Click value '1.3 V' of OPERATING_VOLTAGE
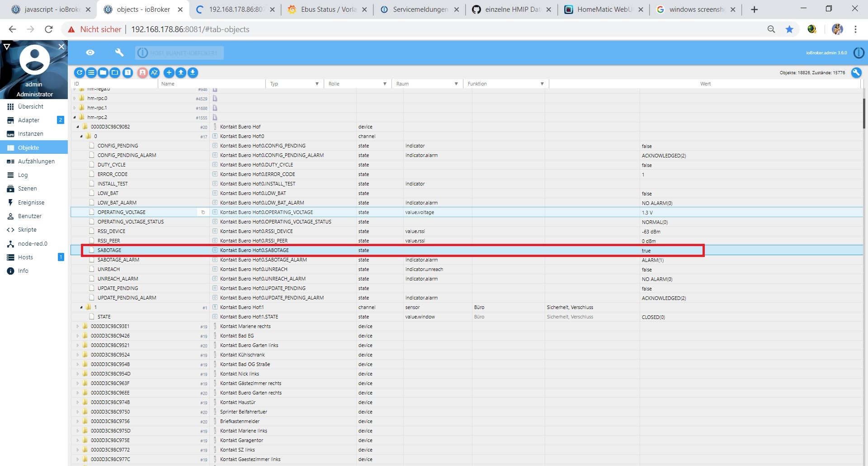Image resolution: width=868 pixels, height=466 pixels. point(647,213)
